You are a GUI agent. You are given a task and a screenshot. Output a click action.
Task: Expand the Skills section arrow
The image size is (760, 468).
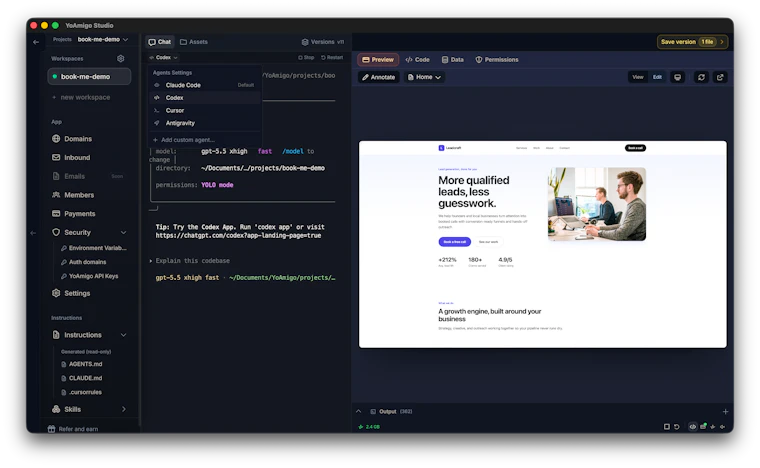point(124,409)
